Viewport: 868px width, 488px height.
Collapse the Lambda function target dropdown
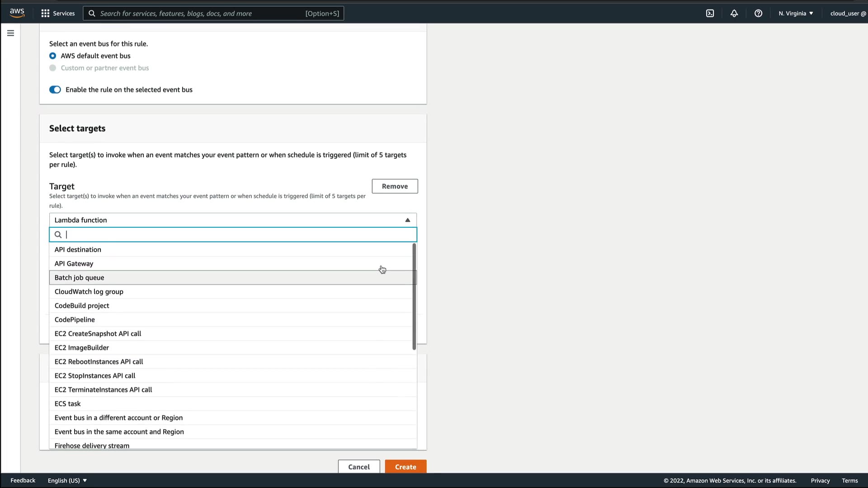click(407, 220)
